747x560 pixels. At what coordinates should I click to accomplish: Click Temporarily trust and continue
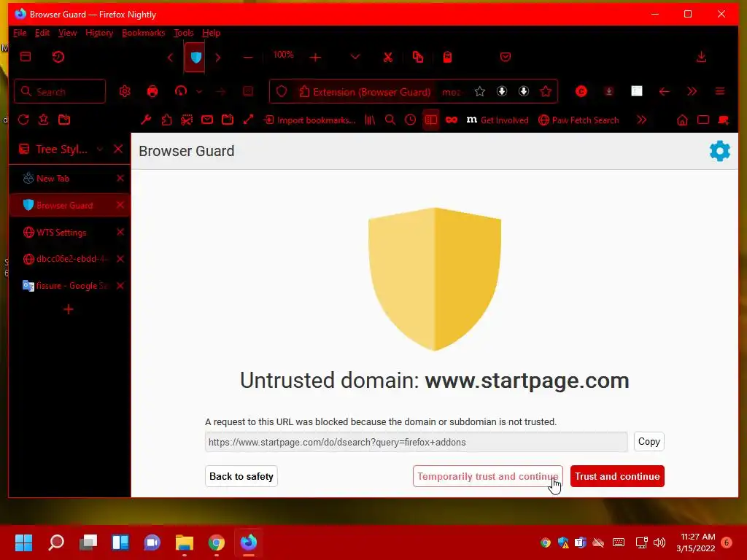tap(487, 476)
